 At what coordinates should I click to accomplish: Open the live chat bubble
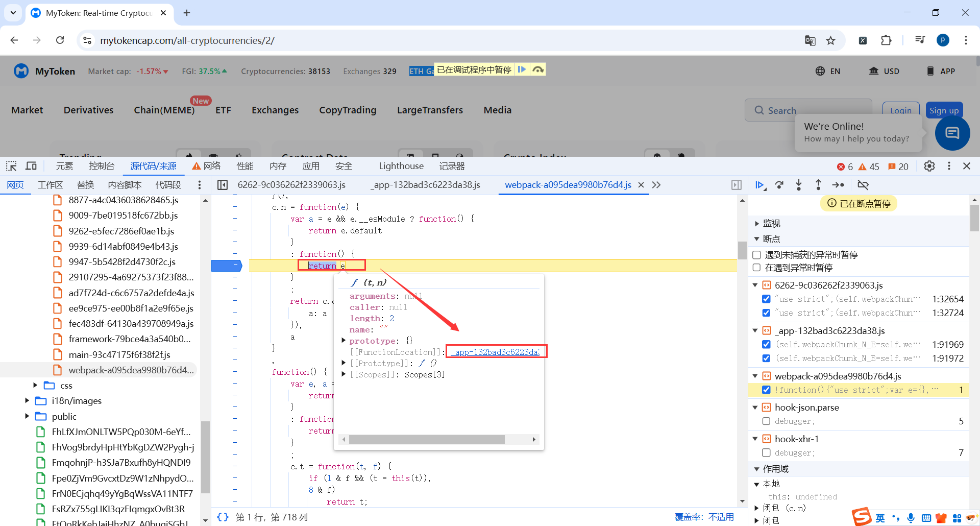click(x=952, y=133)
